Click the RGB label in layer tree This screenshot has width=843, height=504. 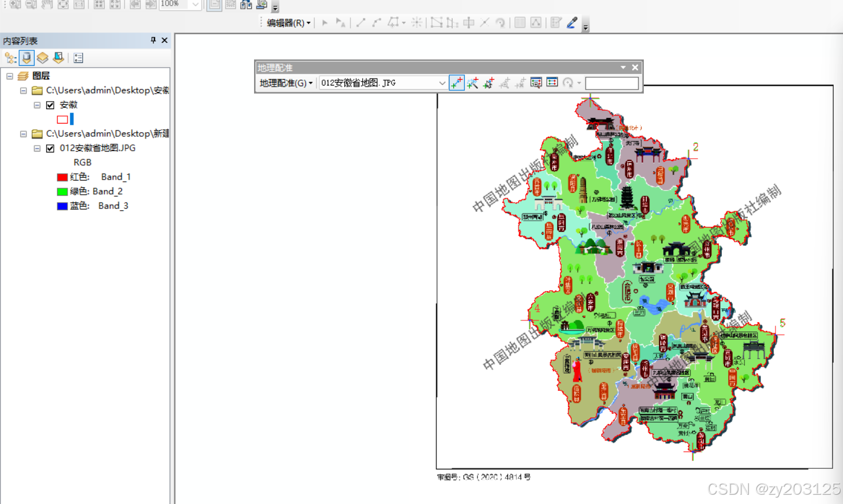pos(83,163)
